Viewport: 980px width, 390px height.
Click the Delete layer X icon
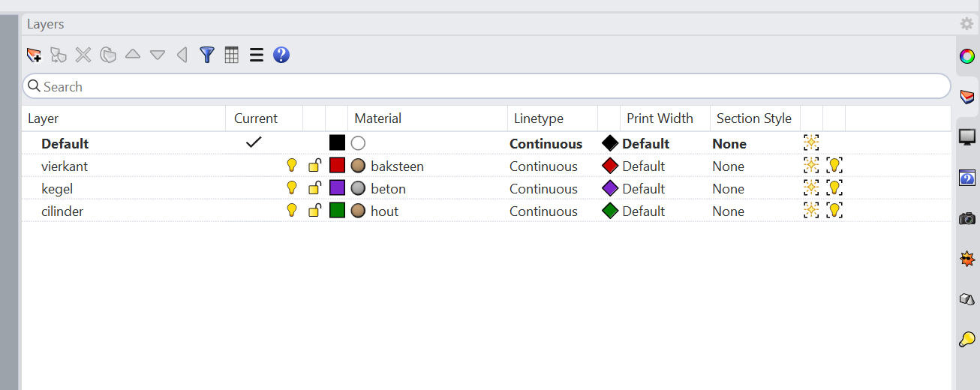[83, 55]
